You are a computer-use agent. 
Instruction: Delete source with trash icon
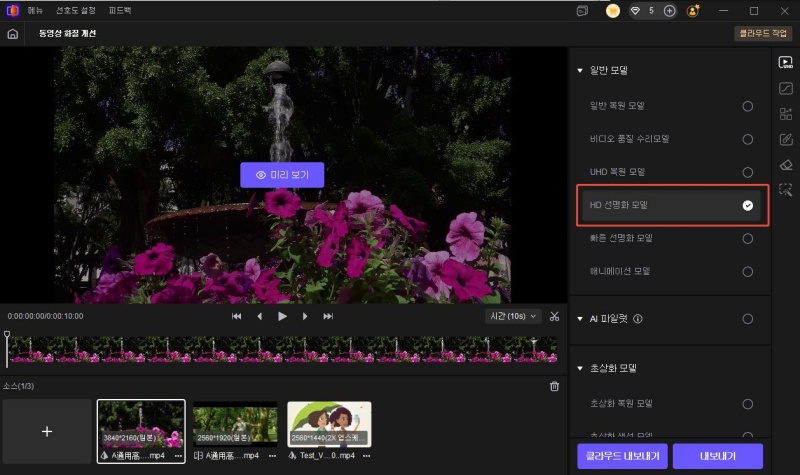pyautogui.click(x=555, y=386)
